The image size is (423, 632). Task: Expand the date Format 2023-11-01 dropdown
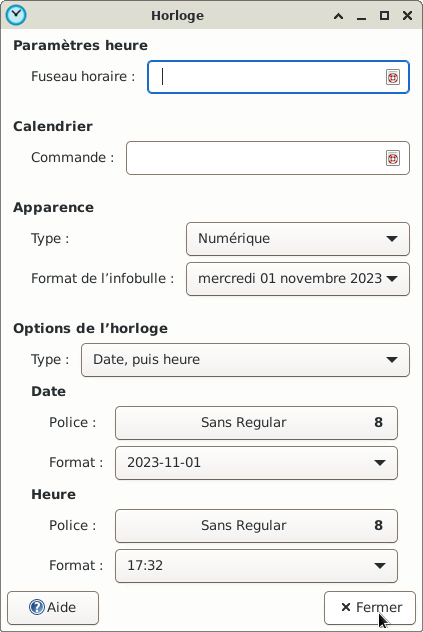click(x=256, y=463)
